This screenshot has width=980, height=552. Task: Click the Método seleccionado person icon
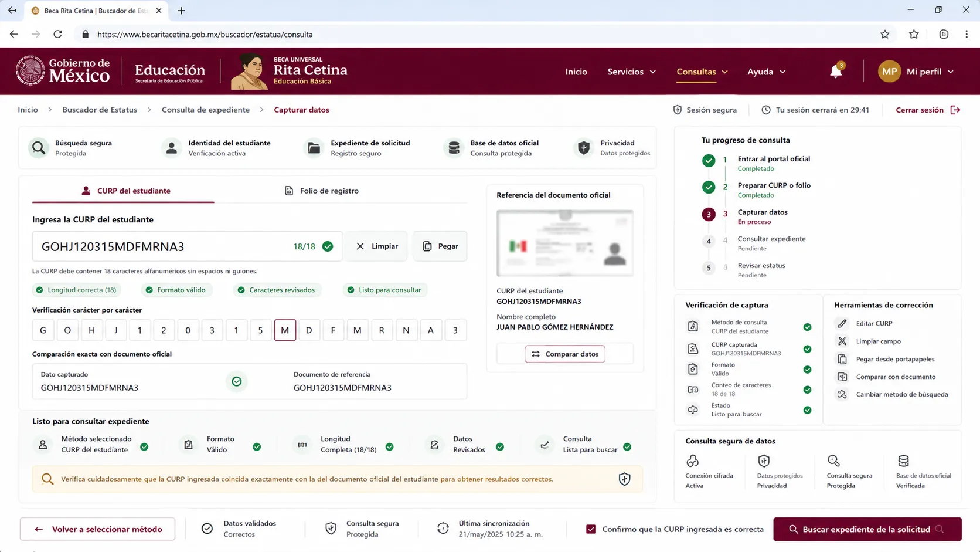(x=43, y=445)
